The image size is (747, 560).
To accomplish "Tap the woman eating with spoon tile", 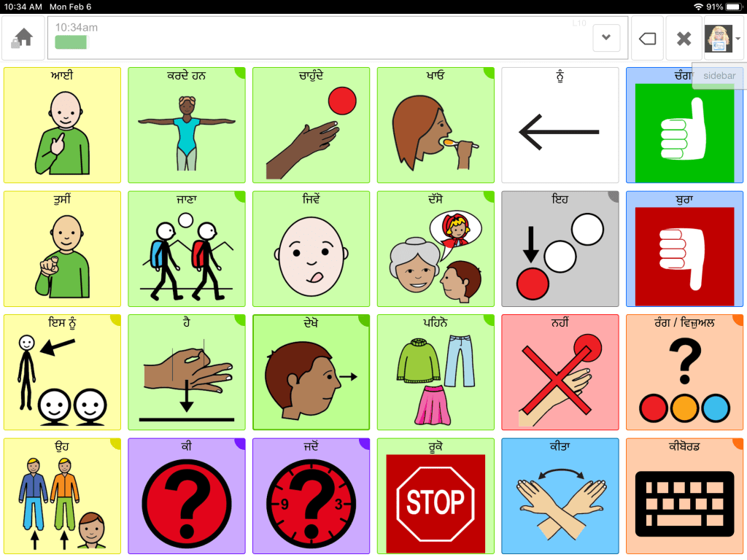I will [x=436, y=125].
